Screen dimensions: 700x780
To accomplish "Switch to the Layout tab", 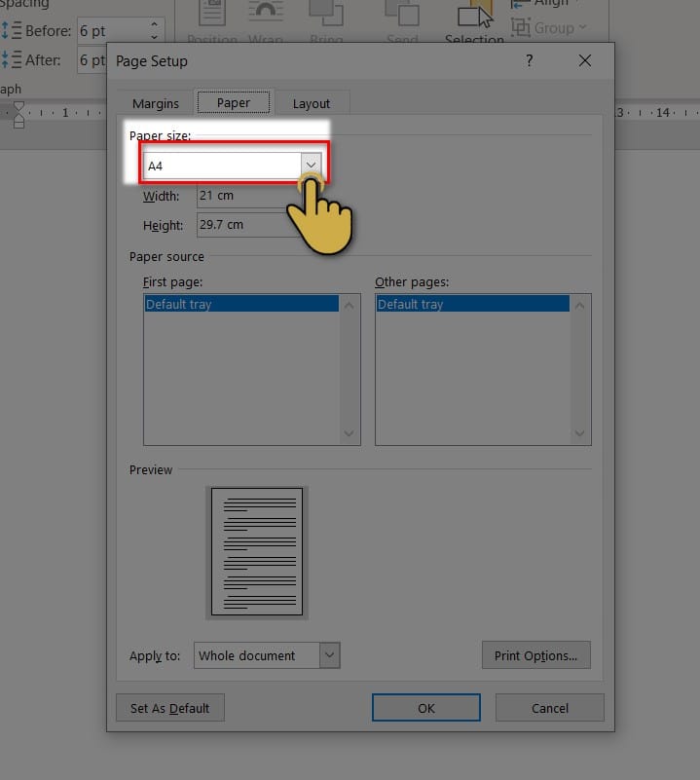I will [x=311, y=103].
